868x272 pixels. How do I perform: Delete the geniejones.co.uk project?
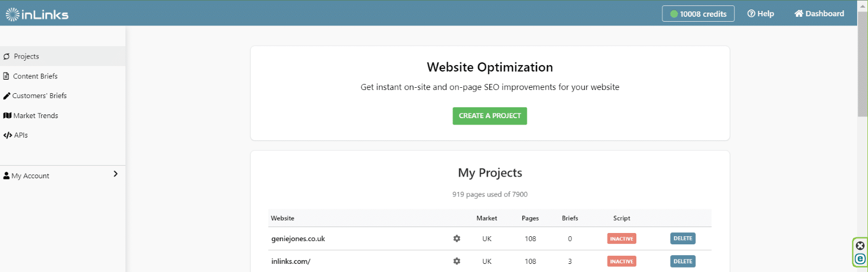coord(683,238)
